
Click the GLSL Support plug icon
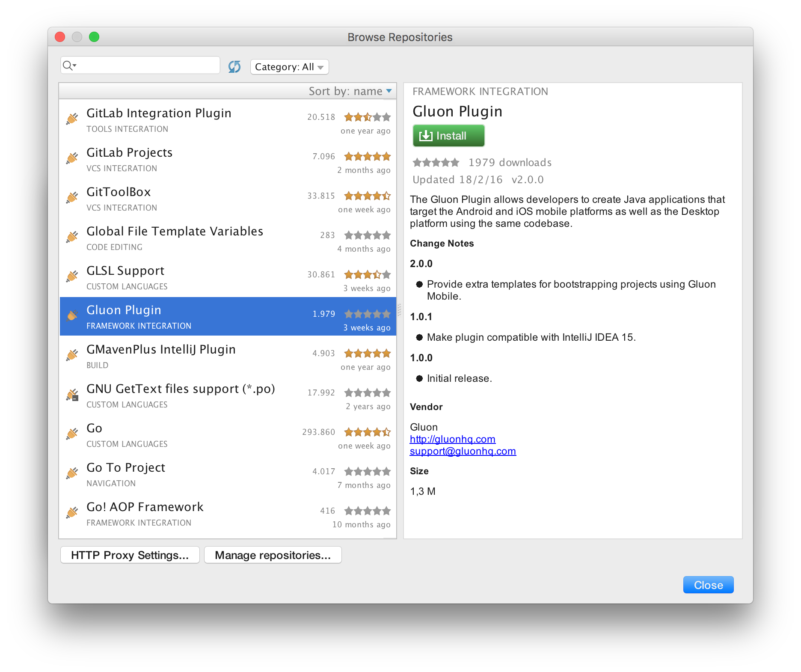[72, 276]
